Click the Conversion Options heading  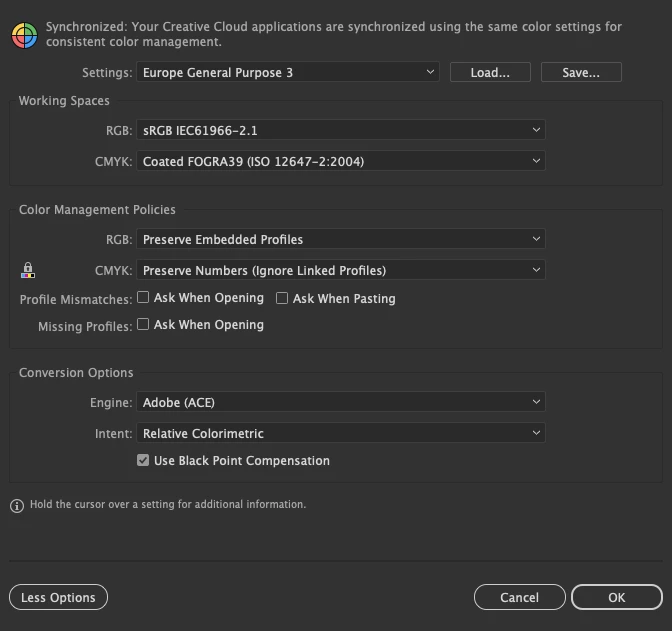(76, 373)
